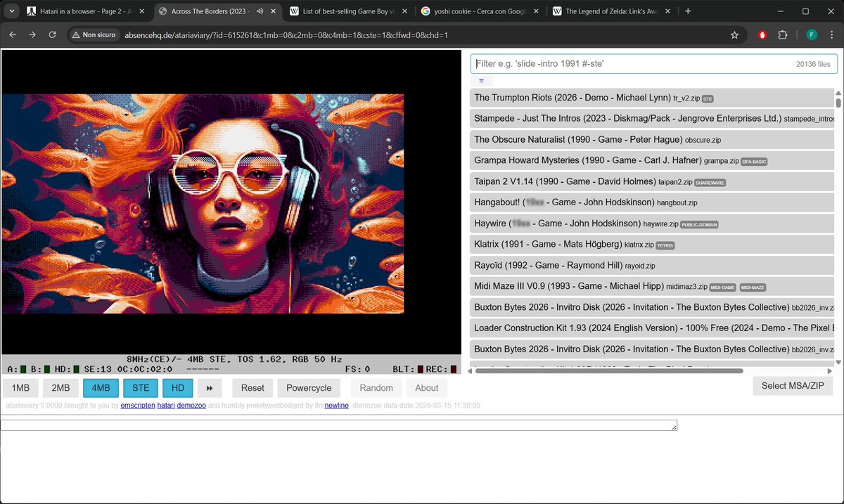The width and height of the screenshot is (844, 504).
Task: Click the MIDI-MAZE tag
Action: tap(753, 287)
